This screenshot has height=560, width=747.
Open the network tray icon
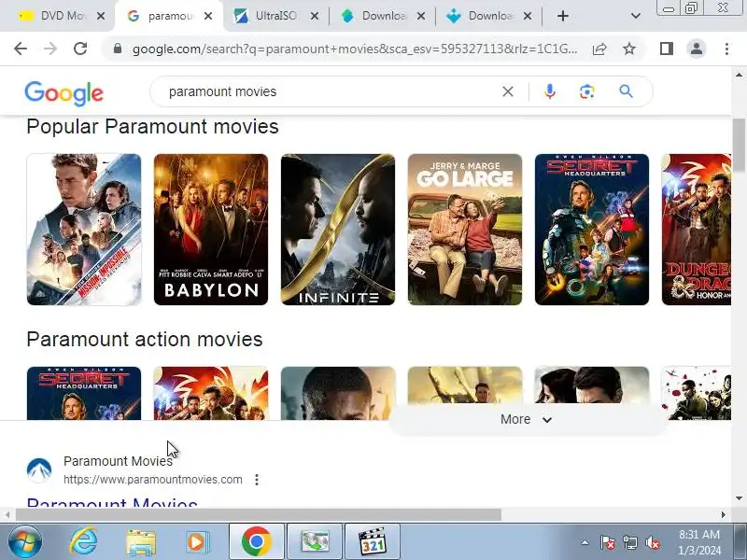pyautogui.click(x=629, y=542)
